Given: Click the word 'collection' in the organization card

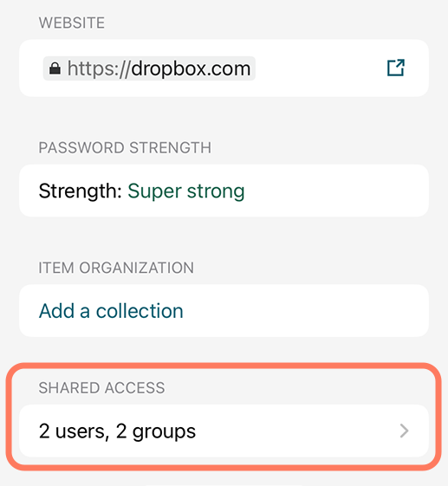Looking at the screenshot, I should (140, 311).
